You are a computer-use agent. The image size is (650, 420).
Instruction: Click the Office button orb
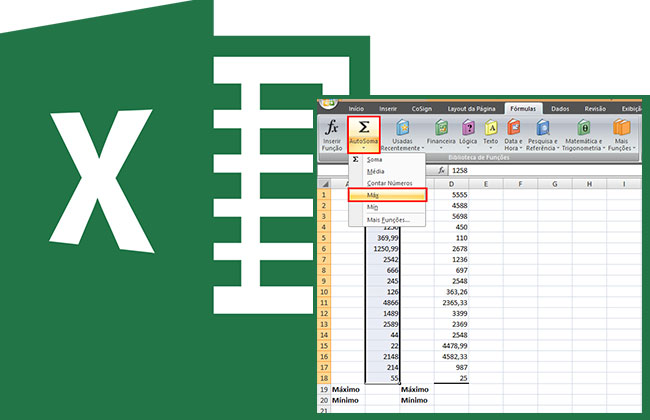coord(330,103)
